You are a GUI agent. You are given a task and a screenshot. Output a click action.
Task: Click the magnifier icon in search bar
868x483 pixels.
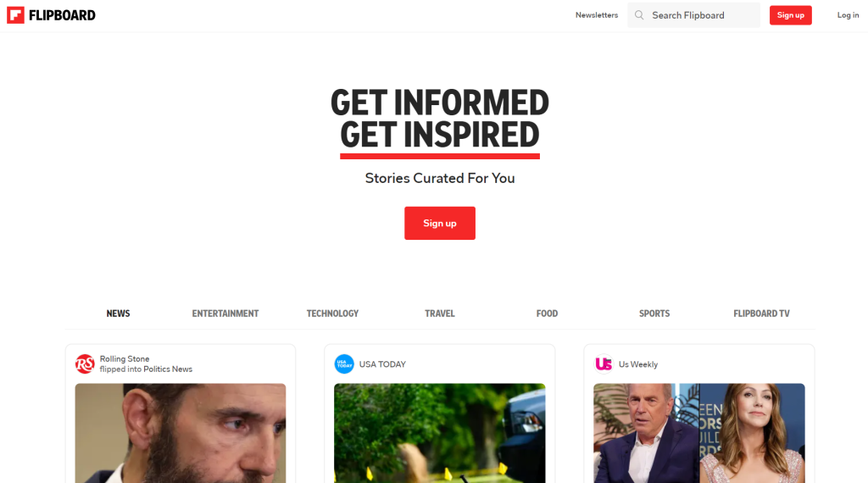[x=639, y=15]
